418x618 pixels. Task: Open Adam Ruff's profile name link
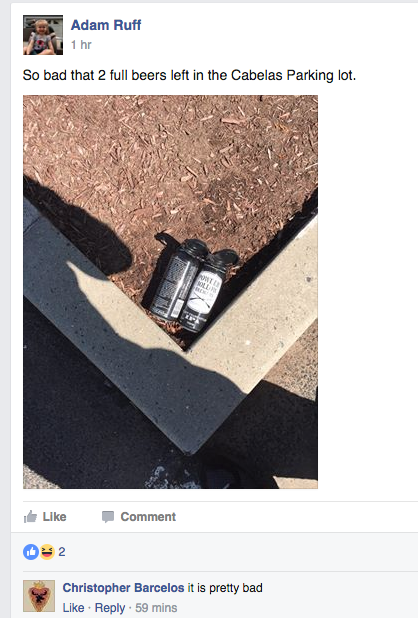point(106,25)
